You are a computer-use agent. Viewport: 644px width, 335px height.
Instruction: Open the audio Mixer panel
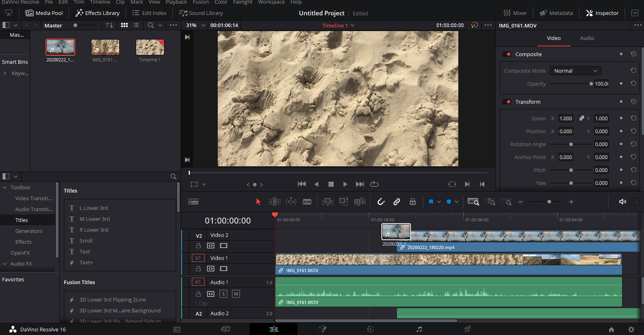[x=515, y=13]
